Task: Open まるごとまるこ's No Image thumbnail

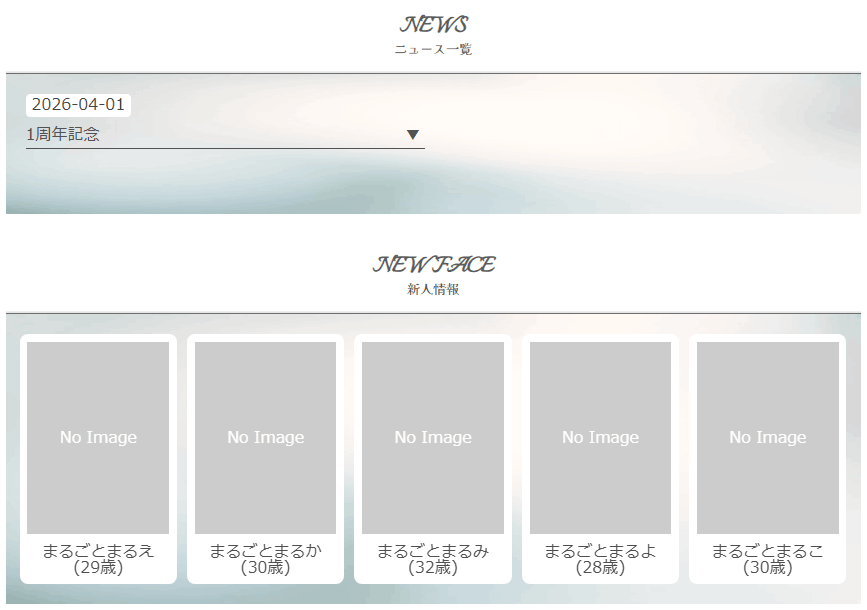Action: tap(768, 437)
